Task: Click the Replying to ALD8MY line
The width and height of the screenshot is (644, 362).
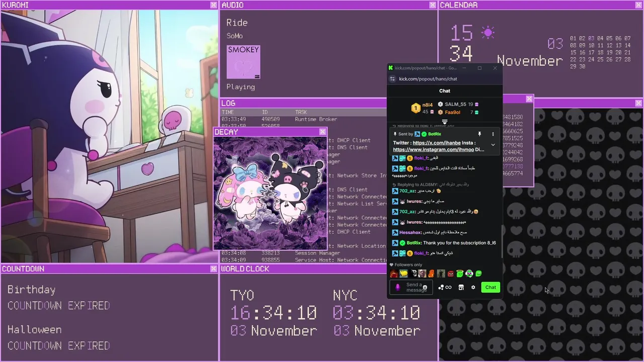Action: [430, 185]
